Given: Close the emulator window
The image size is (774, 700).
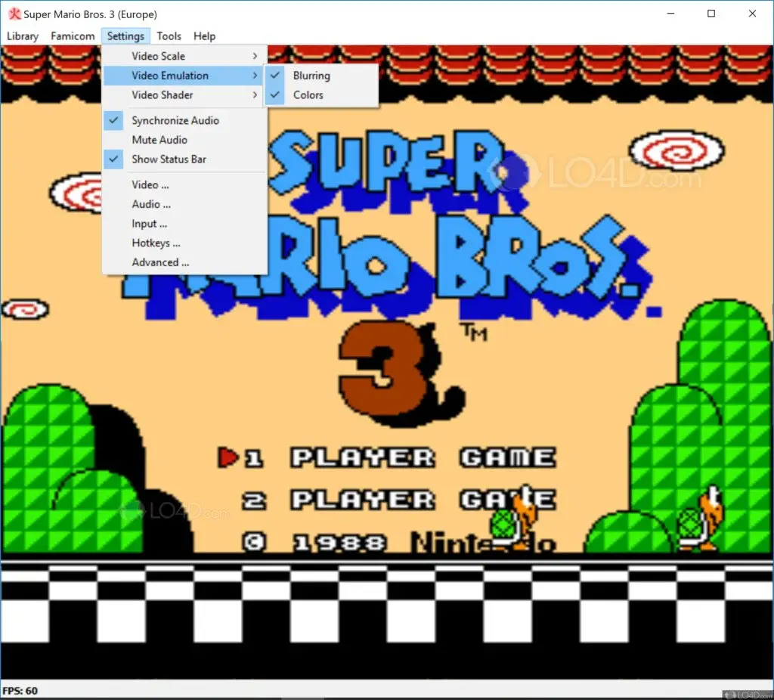Looking at the screenshot, I should click(752, 14).
